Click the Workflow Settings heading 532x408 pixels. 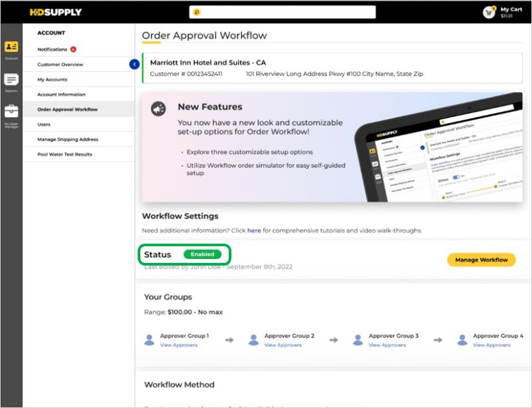click(x=180, y=216)
